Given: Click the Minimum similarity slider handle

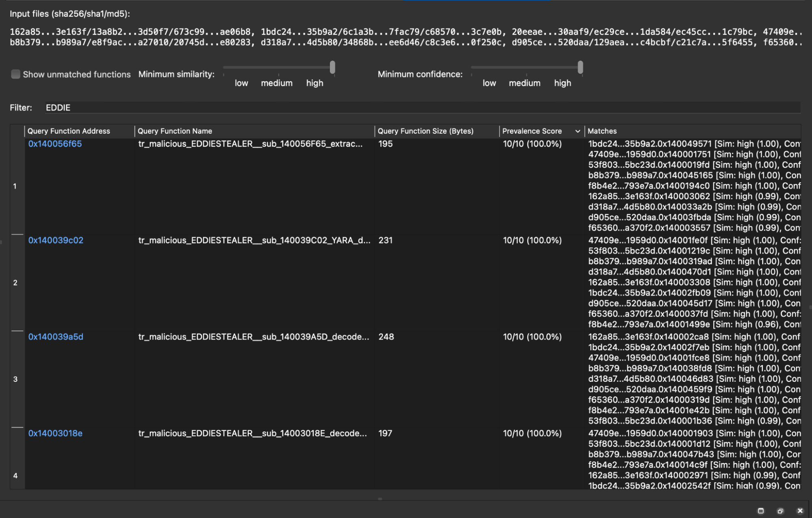Looking at the screenshot, I should point(332,67).
